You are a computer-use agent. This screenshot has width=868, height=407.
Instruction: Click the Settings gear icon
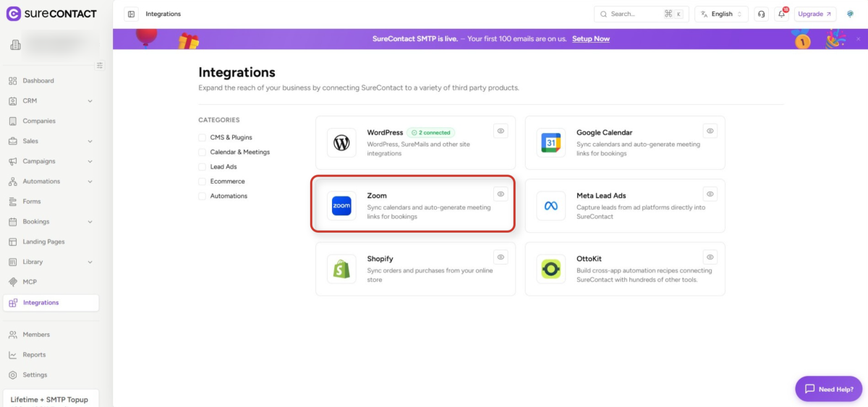13,375
